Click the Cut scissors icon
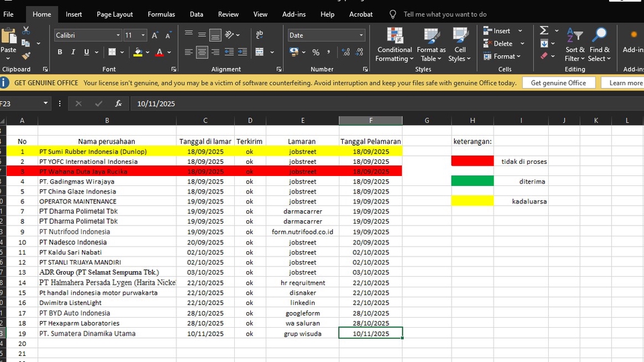 coord(26,30)
